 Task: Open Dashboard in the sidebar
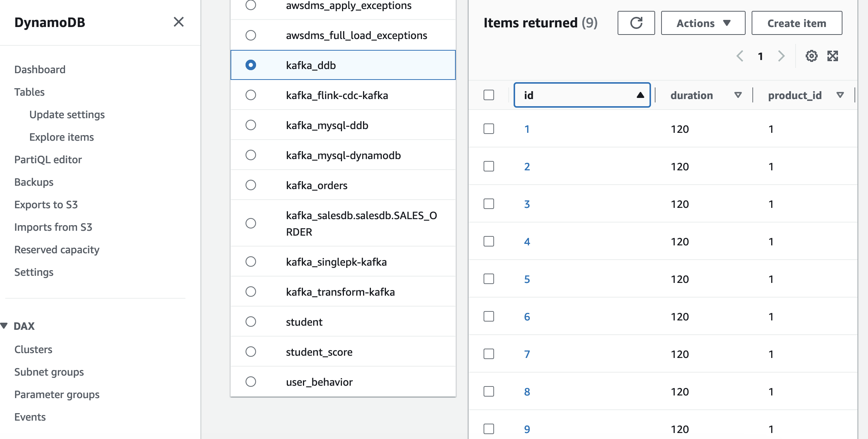pyautogui.click(x=40, y=69)
